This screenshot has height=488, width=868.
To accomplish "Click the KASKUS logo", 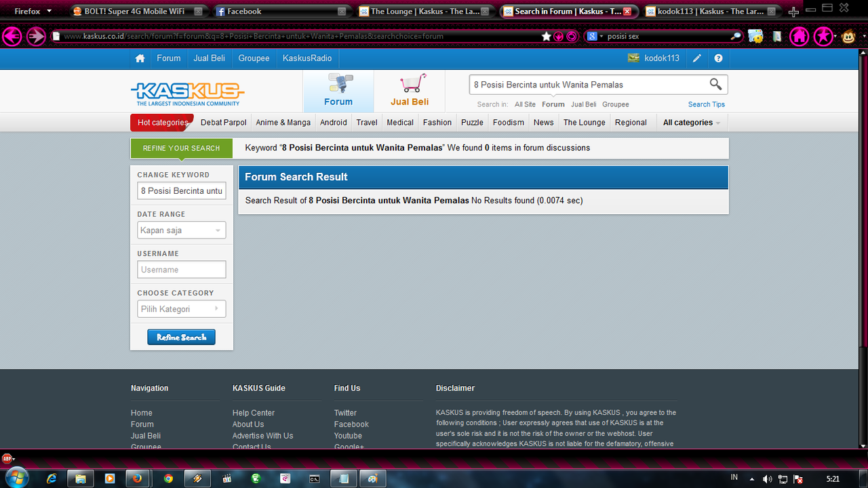I will click(x=188, y=94).
